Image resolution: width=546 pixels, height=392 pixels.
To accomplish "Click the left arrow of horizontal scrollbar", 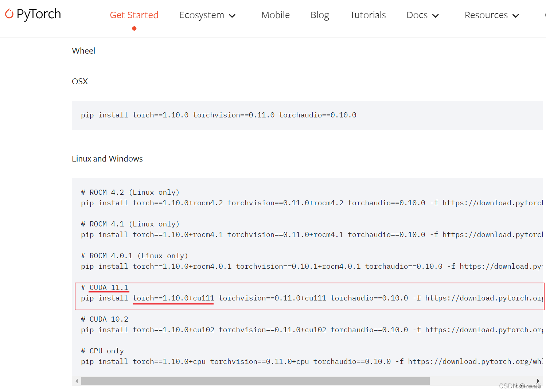I will point(77,381).
